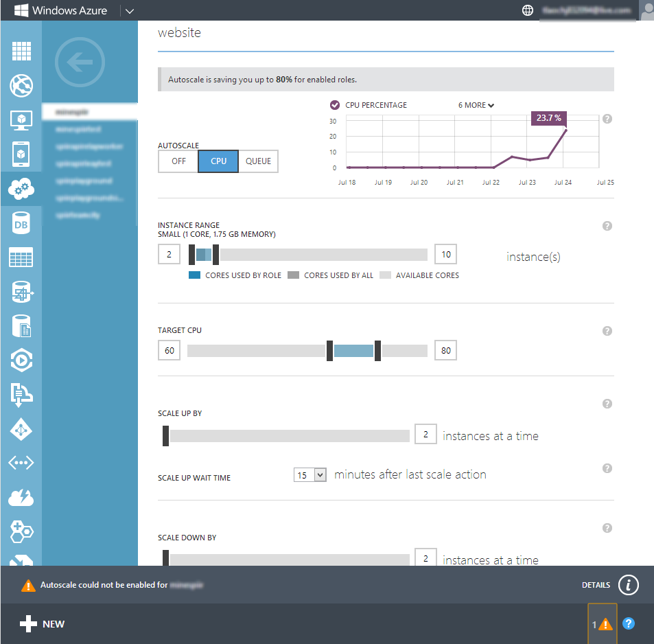
Task: Set autoscale to QUEUE
Action: pyautogui.click(x=258, y=161)
